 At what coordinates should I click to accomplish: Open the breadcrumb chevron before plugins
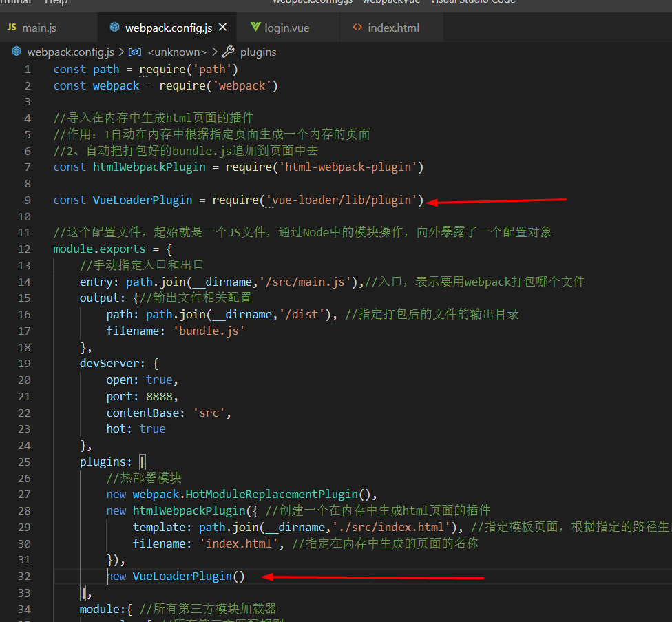(x=213, y=51)
